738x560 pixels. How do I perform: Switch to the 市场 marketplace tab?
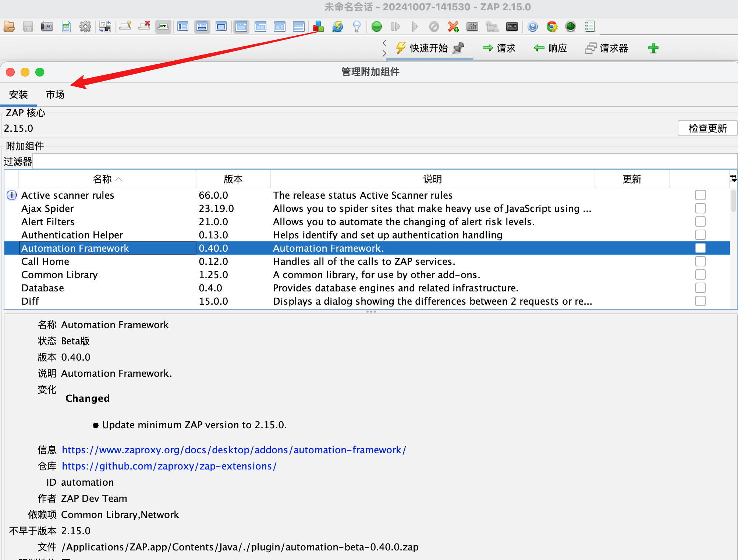click(x=55, y=95)
